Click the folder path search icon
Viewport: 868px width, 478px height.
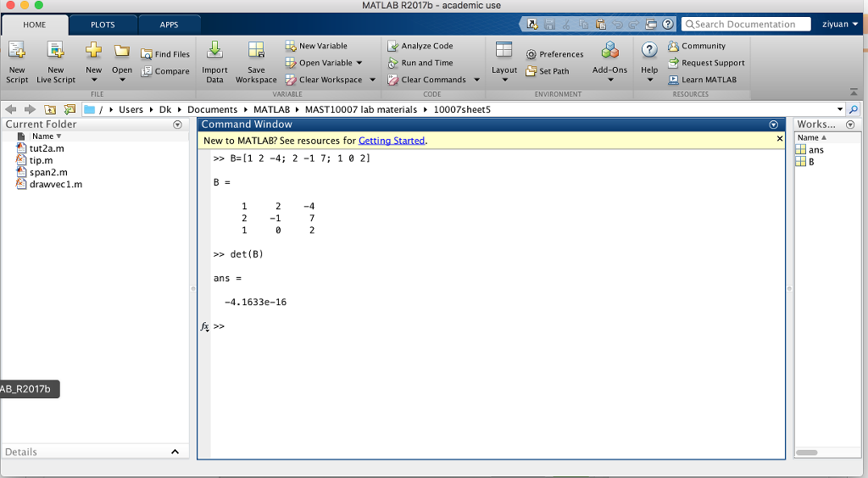(x=854, y=109)
